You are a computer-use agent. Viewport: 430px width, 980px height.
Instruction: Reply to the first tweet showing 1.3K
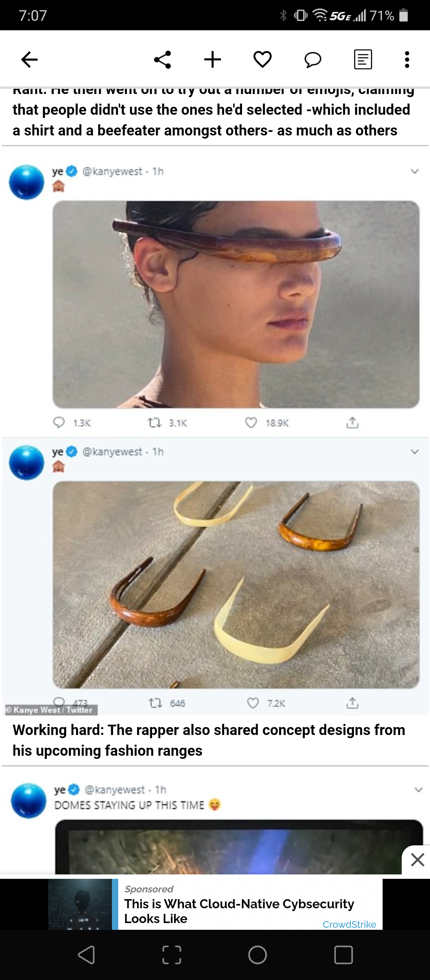[59, 423]
